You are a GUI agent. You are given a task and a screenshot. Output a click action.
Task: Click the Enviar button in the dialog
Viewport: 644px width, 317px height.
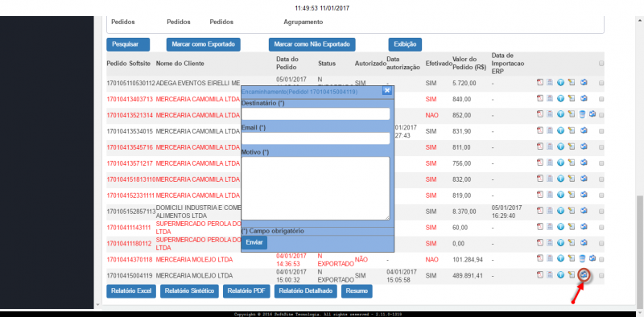[254, 242]
